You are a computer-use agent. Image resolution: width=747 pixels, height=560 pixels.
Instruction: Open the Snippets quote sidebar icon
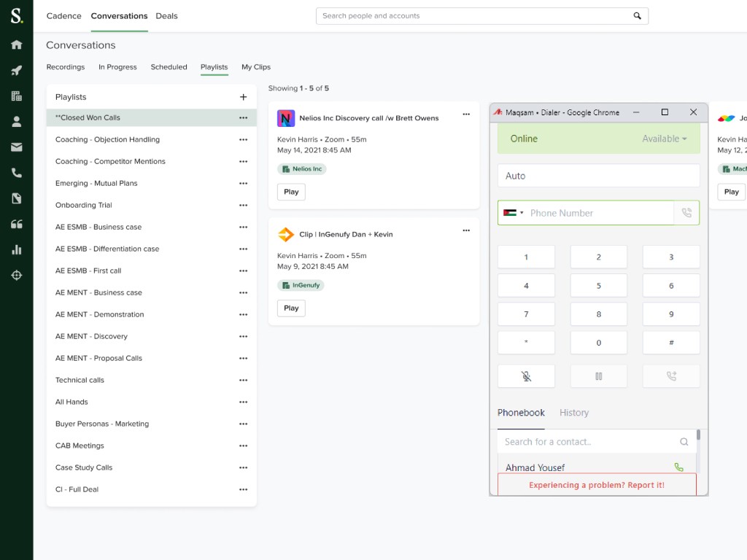click(16, 225)
